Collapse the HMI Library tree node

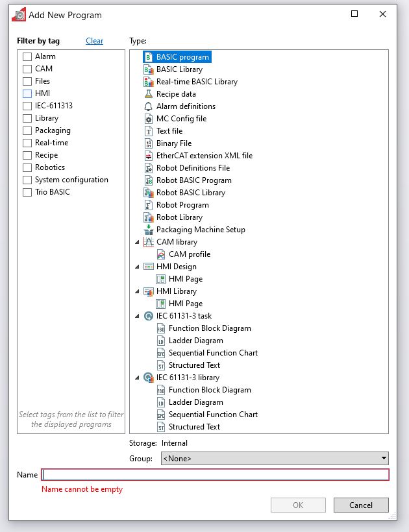[137, 291]
